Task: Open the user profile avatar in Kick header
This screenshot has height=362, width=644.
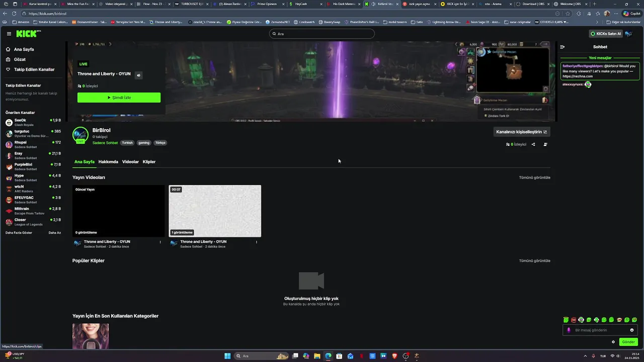Action: (628, 34)
